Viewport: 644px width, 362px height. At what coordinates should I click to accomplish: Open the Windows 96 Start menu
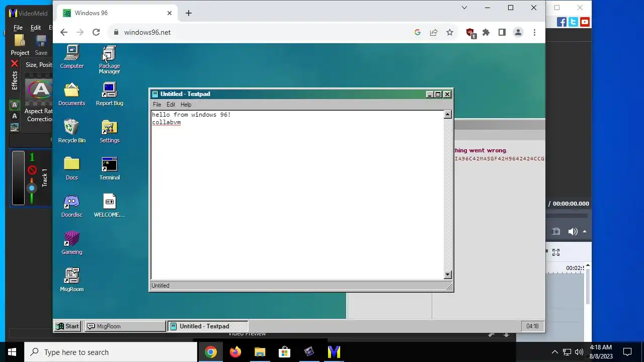(x=67, y=326)
